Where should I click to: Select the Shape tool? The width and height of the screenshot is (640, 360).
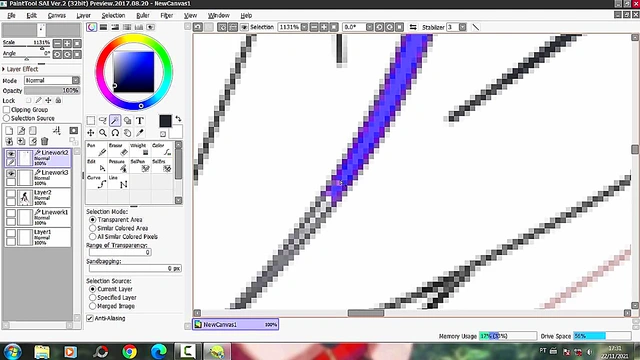coord(127,120)
